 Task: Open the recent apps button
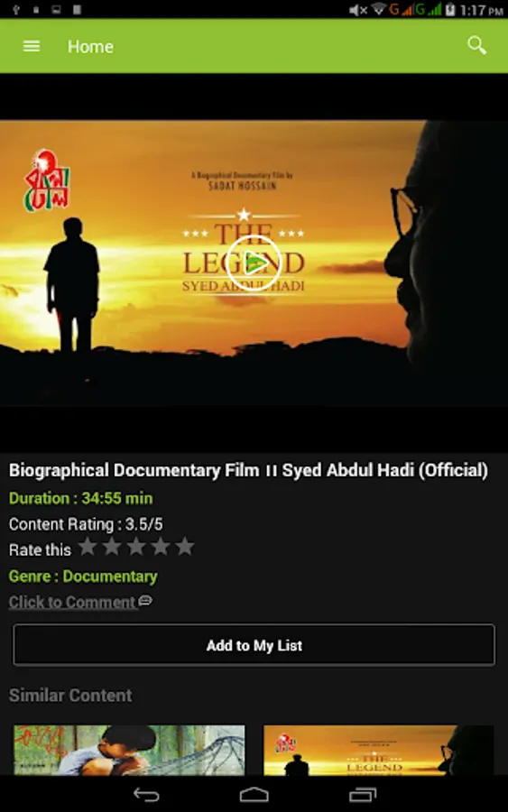[363, 794]
